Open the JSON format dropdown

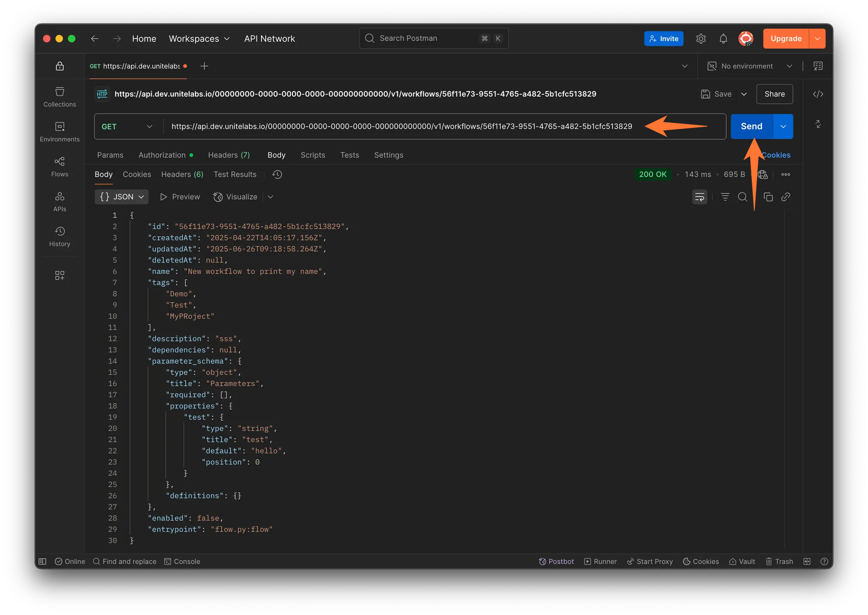(122, 197)
